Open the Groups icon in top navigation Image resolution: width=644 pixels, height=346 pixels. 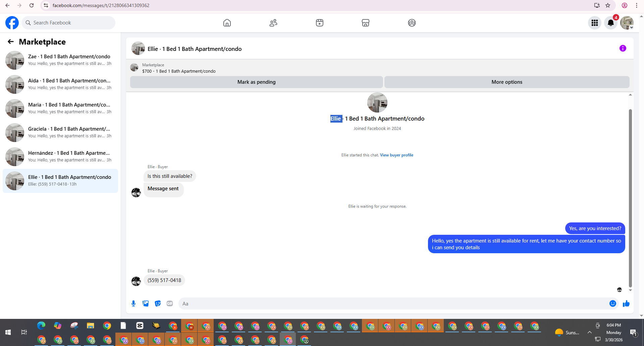pos(412,23)
